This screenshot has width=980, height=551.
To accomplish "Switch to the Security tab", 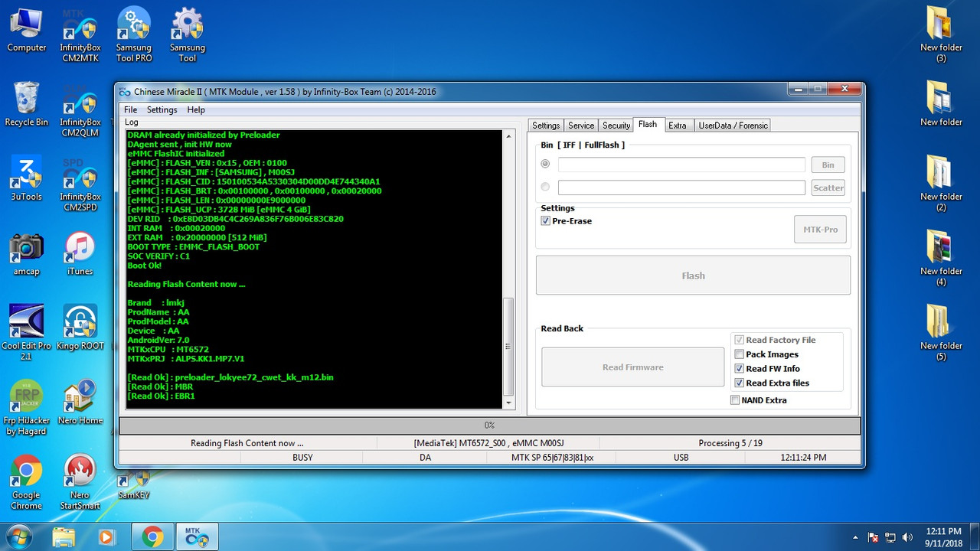I will (x=616, y=126).
